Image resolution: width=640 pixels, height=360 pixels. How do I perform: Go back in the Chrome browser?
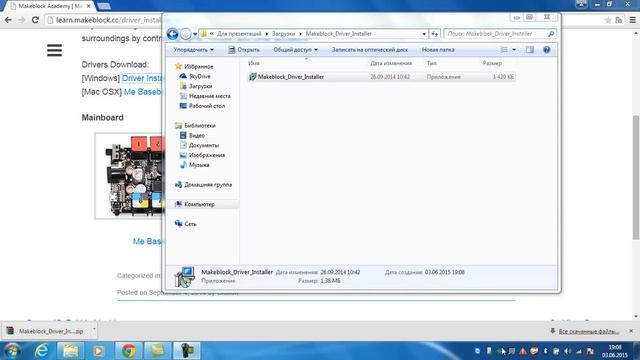point(8,20)
